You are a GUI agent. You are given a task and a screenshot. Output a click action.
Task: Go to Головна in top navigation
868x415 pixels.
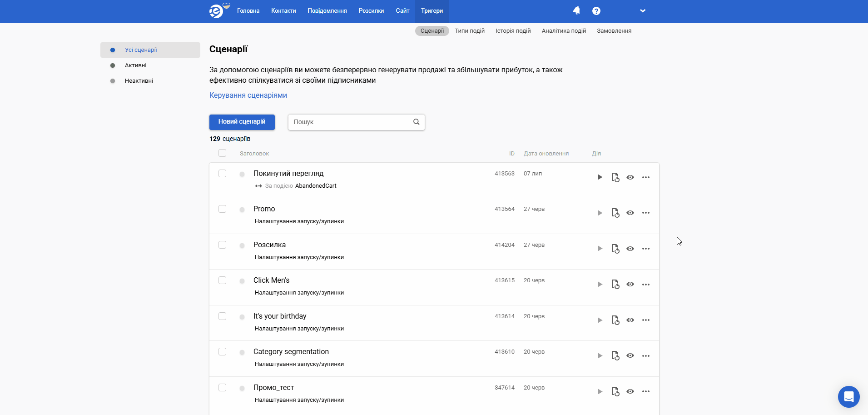tap(248, 11)
